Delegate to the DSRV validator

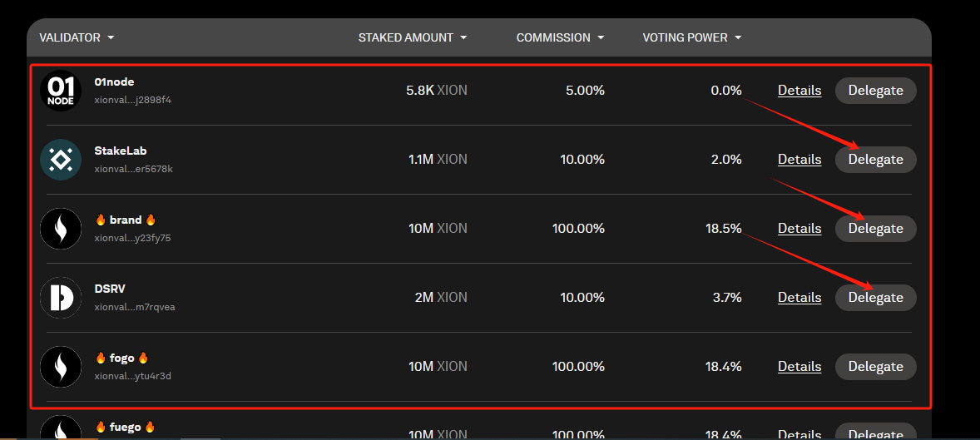(x=876, y=298)
